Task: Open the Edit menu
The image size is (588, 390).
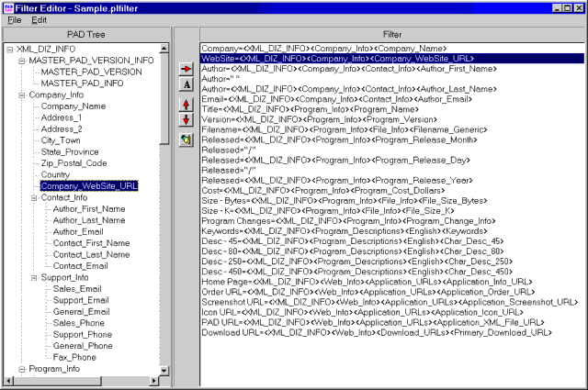Action: point(39,19)
